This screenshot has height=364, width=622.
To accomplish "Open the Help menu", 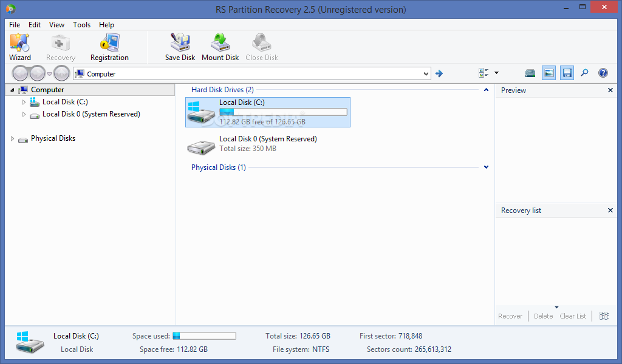I will (x=106, y=24).
